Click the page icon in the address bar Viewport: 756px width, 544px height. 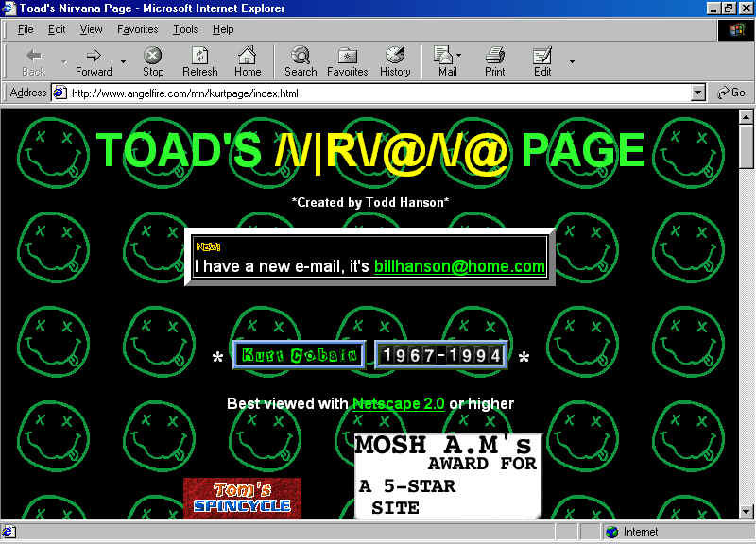coord(60,93)
